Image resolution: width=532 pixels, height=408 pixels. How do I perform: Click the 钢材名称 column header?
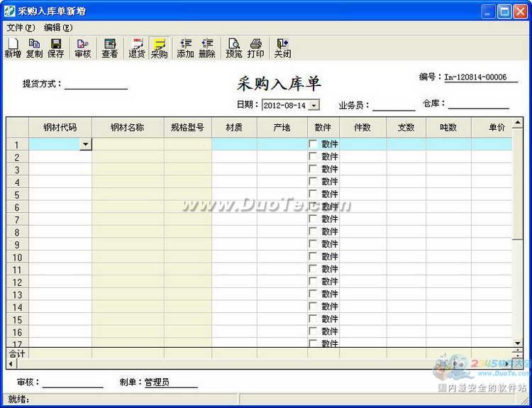[128, 127]
